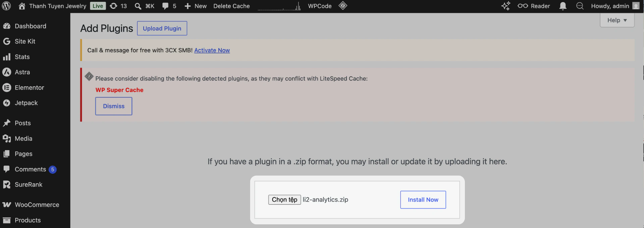Click Delete Cache in the admin bar
Viewport: 644px width, 228px height.
click(x=231, y=6)
